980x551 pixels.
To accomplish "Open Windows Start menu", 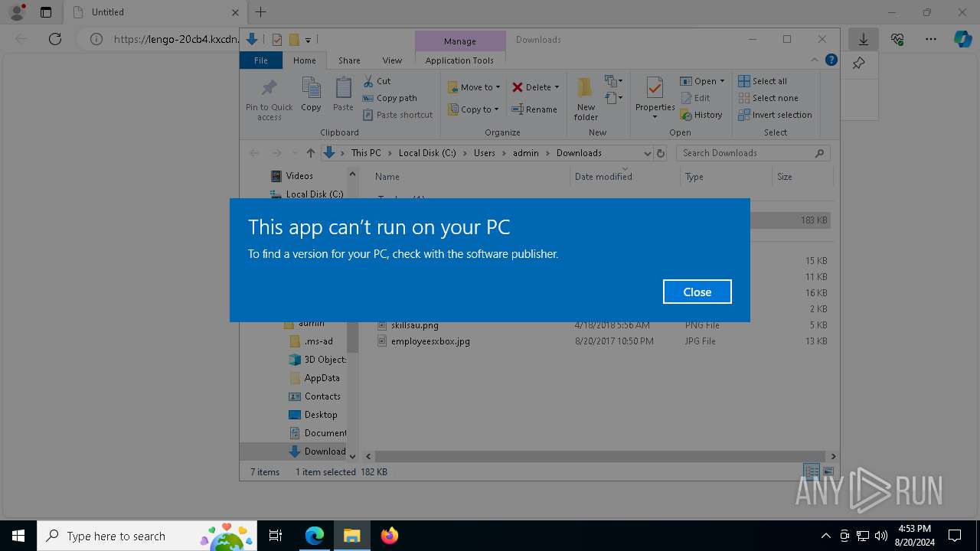I will (x=18, y=536).
